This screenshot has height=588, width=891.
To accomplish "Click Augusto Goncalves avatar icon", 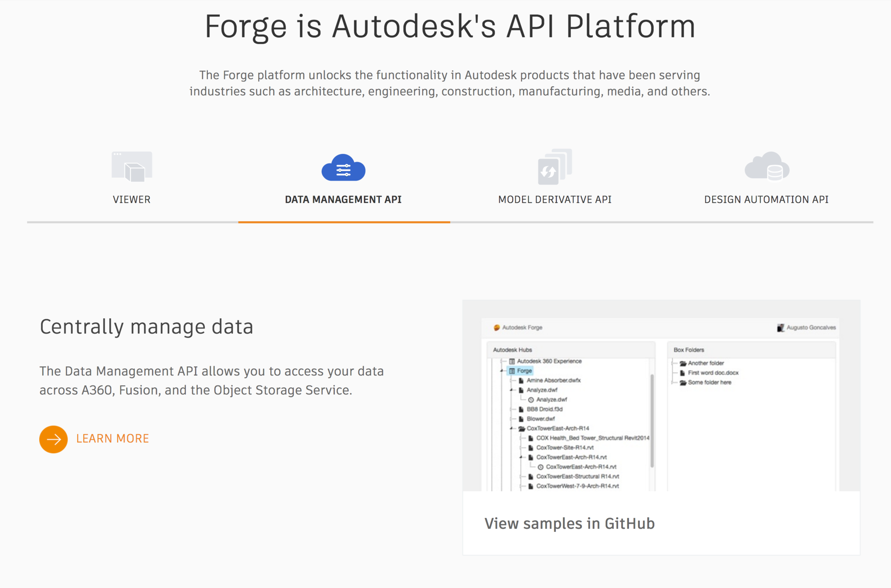I will pos(780,328).
